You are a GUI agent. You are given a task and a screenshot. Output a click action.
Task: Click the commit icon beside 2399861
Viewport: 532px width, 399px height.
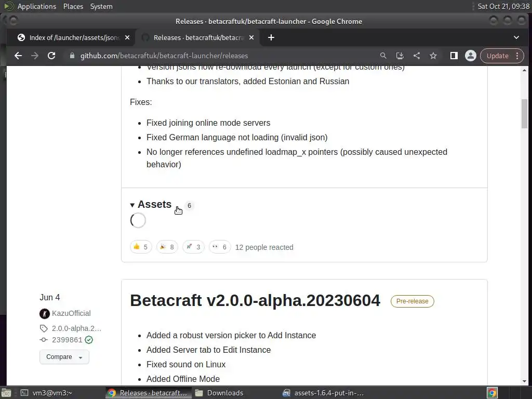44,340
